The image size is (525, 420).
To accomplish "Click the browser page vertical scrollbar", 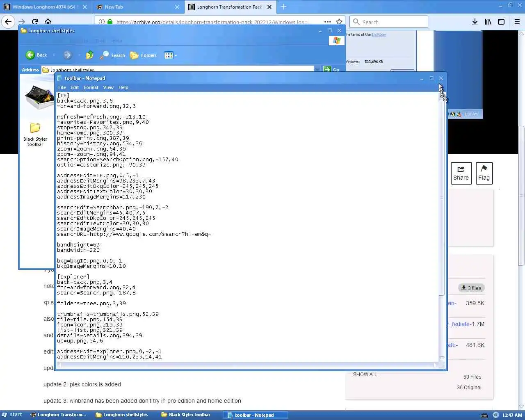I will (521, 196).
